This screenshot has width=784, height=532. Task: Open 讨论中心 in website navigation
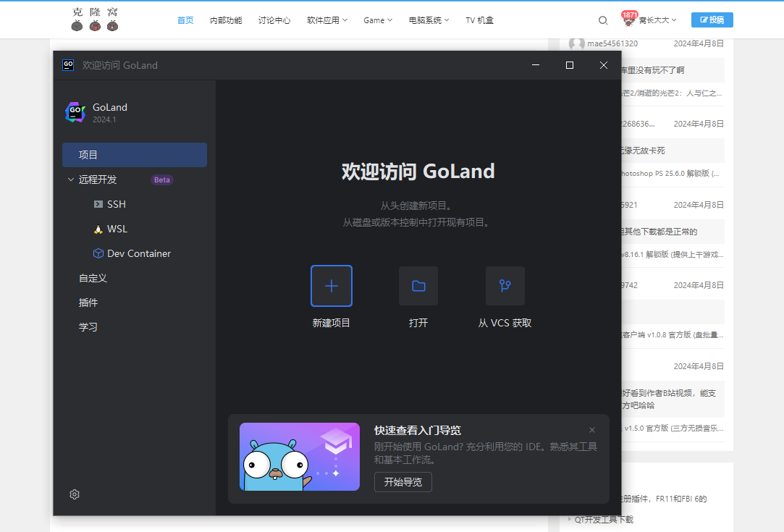274,20
